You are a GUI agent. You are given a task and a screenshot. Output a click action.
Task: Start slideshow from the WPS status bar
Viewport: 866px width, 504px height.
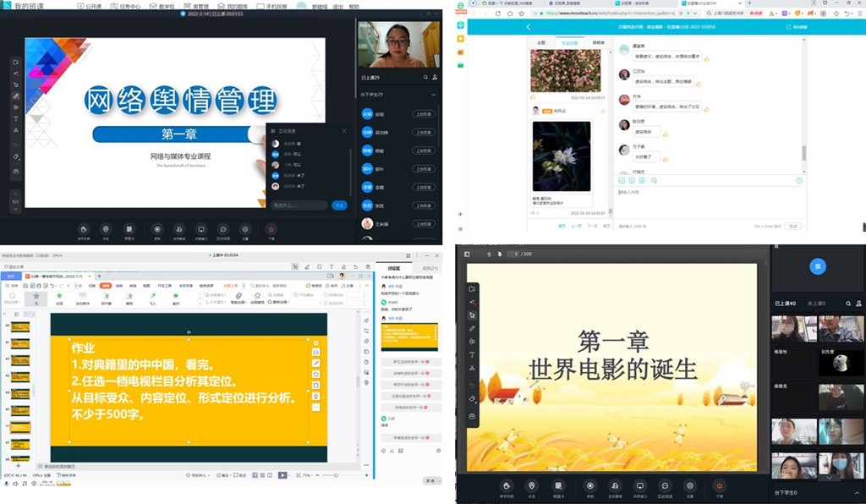(x=282, y=475)
